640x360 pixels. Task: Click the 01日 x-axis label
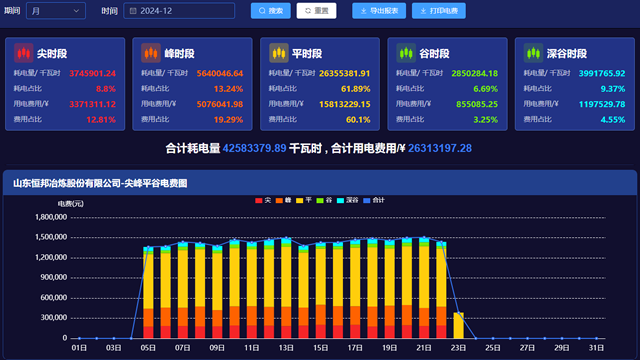click(x=79, y=348)
